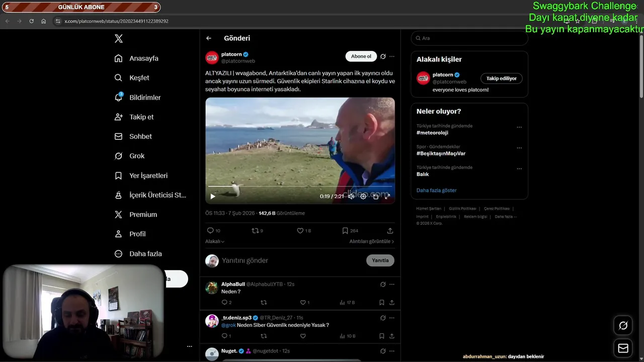Screen dimensions: 644x362
Task: Open Hizmet Şartları footer link
Action: click(x=429, y=209)
